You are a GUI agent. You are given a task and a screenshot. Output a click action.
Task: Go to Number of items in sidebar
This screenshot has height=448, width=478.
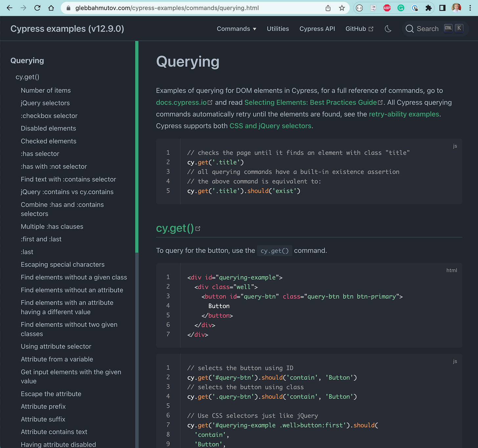(x=46, y=90)
